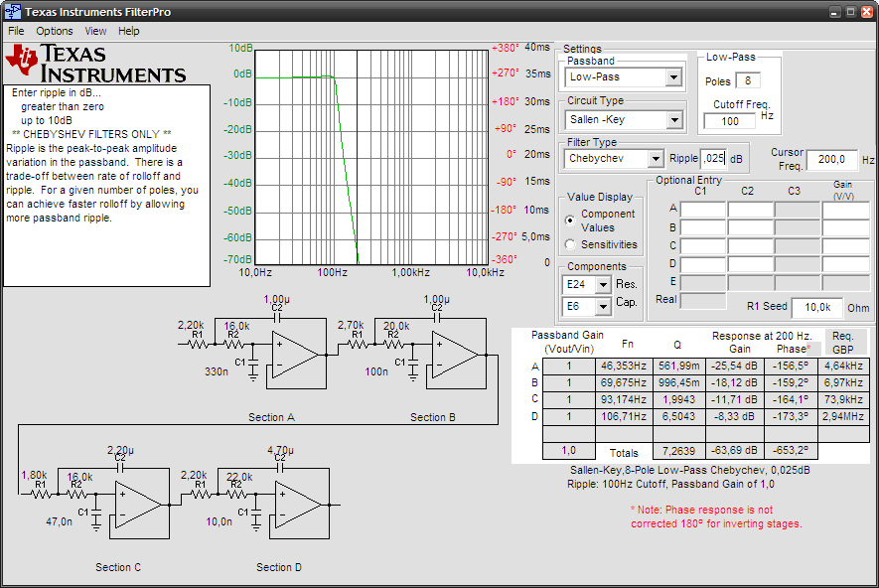Click the Passband Gain cell for row C
Viewport: 879px width, 588px height.
pos(569,399)
